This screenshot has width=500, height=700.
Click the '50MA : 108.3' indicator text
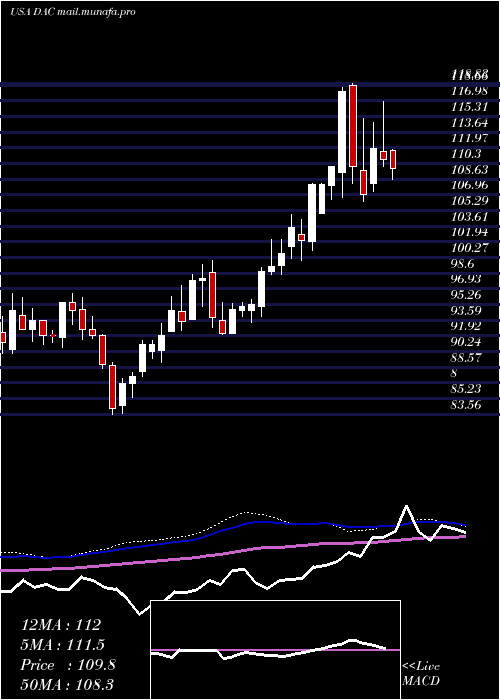(68, 685)
